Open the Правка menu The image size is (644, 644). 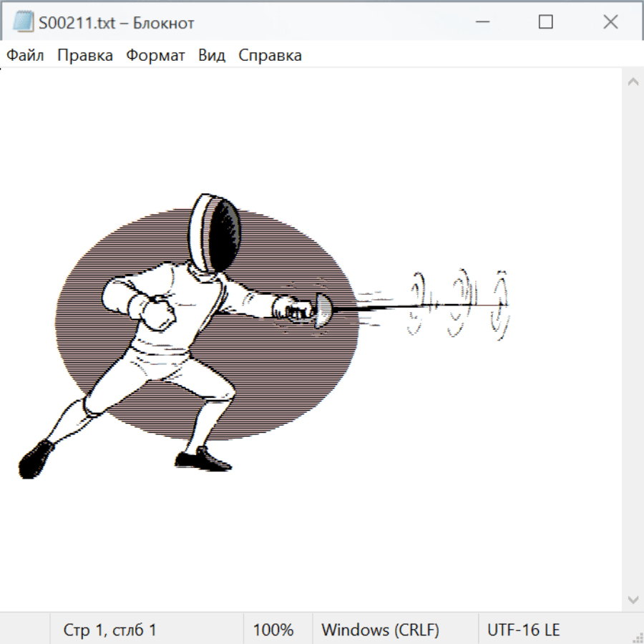coord(85,56)
